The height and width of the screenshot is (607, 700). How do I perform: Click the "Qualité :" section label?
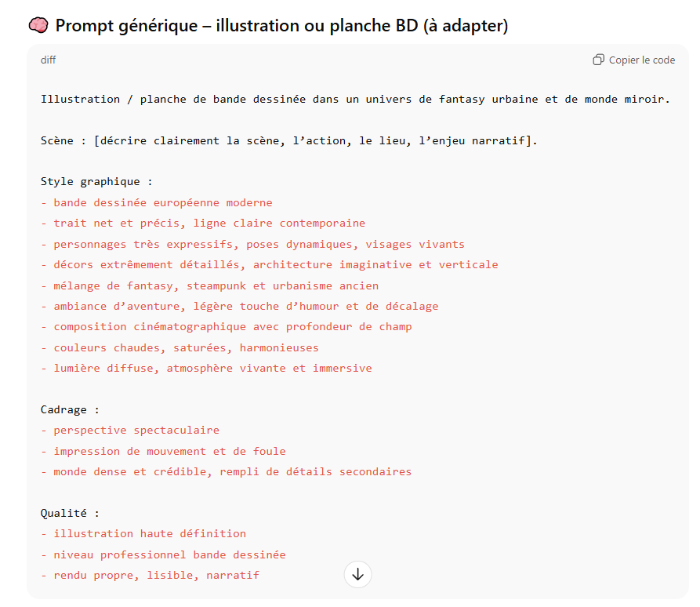[70, 514]
